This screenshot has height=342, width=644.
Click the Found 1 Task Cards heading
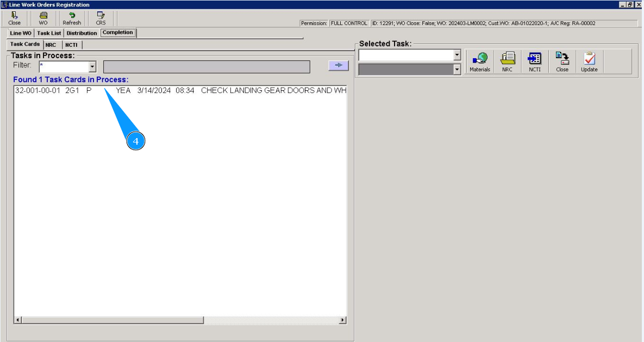tap(71, 80)
